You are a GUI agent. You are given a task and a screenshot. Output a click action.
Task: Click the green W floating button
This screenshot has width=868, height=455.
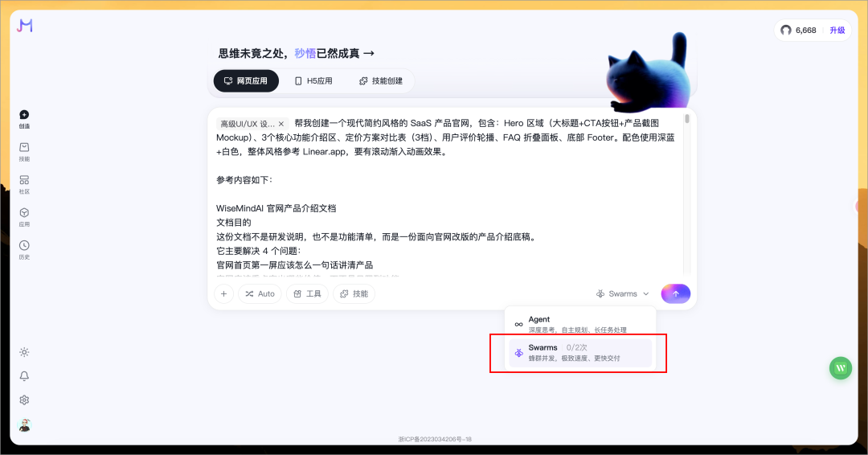tap(841, 368)
